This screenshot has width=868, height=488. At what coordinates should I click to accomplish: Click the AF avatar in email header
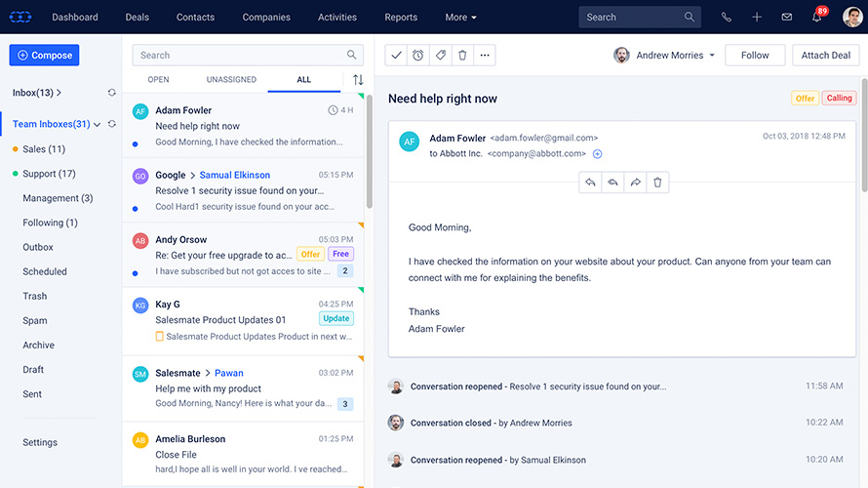(409, 142)
